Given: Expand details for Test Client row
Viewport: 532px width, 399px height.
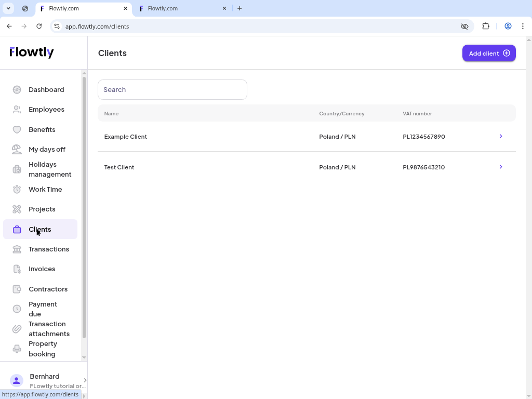Looking at the screenshot, I should (500, 167).
